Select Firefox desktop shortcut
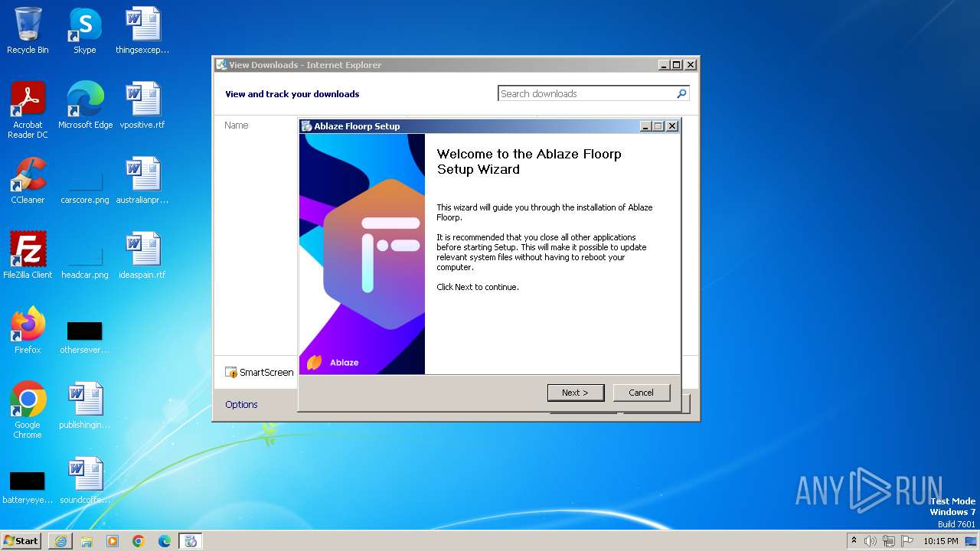980x551 pixels. point(28,331)
